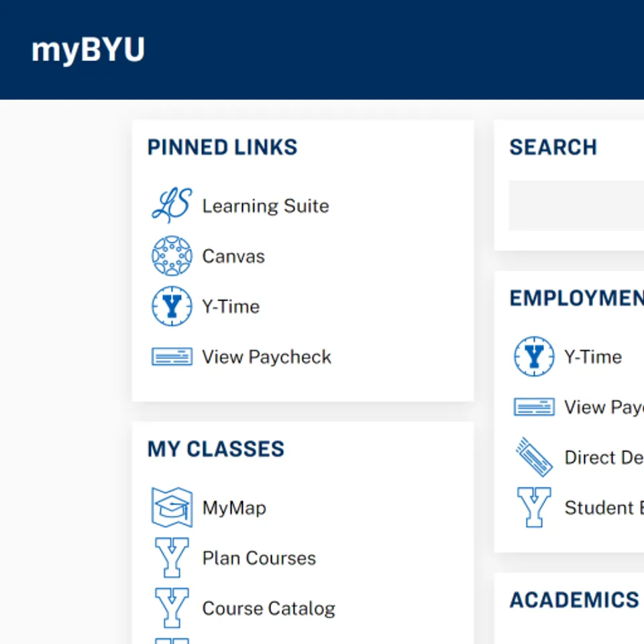Open the View Paycheck pinned text link
Image resolution: width=644 pixels, height=644 pixels.
tap(267, 357)
